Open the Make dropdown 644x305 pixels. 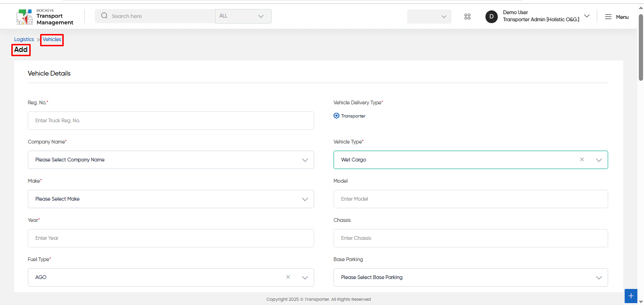171,199
